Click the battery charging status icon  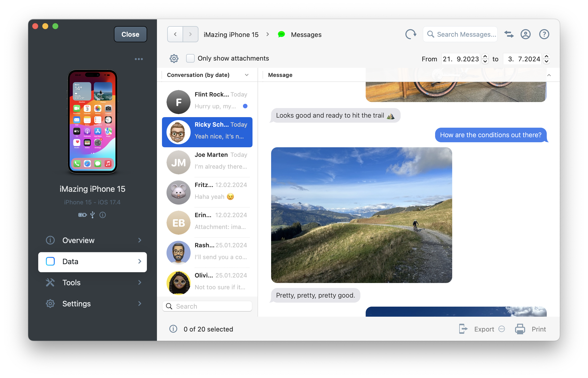pos(82,215)
